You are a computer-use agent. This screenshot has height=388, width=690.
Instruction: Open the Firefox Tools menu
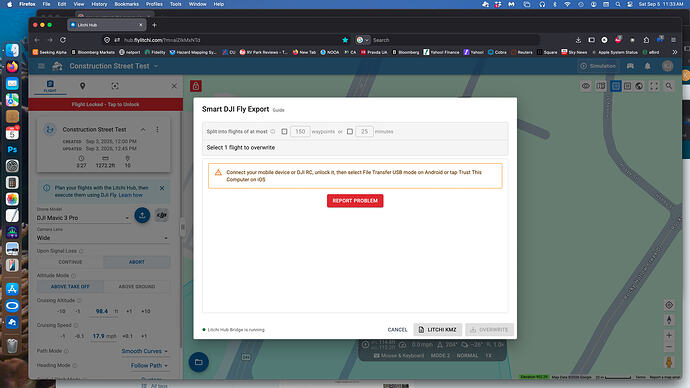click(x=176, y=4)
